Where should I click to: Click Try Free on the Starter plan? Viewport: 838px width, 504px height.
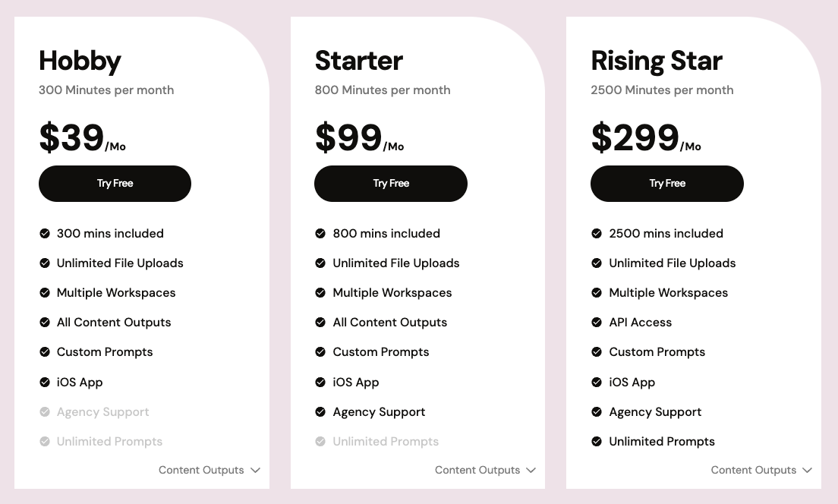tap(391, 184)
